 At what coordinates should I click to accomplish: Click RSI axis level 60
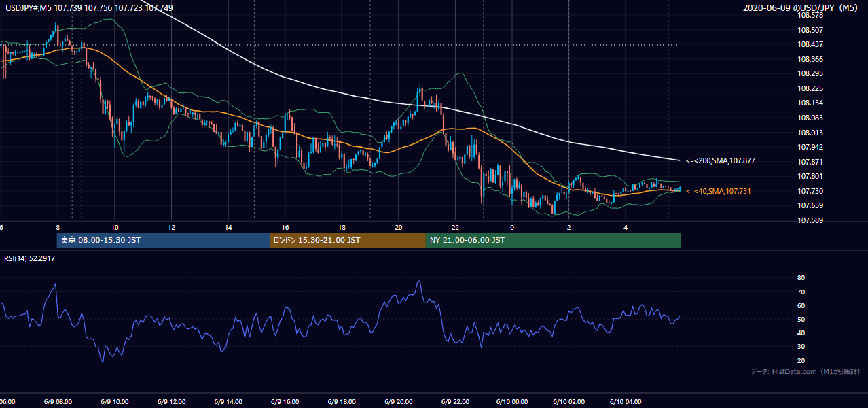click(x=801, y=305)
